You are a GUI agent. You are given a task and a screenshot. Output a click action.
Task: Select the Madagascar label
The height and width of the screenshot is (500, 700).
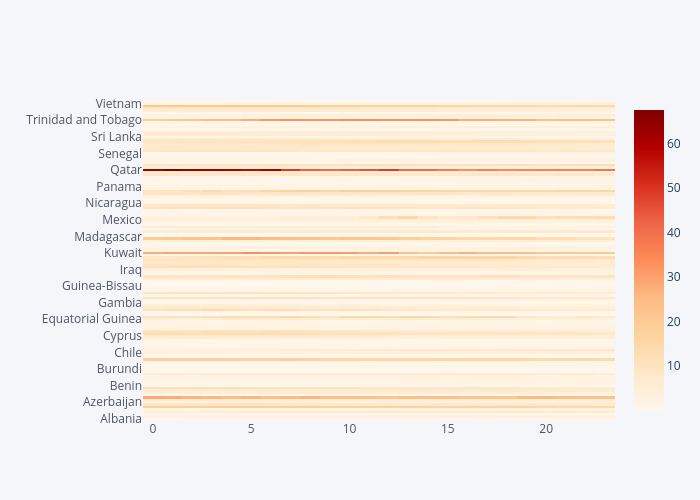coord(107,237)
